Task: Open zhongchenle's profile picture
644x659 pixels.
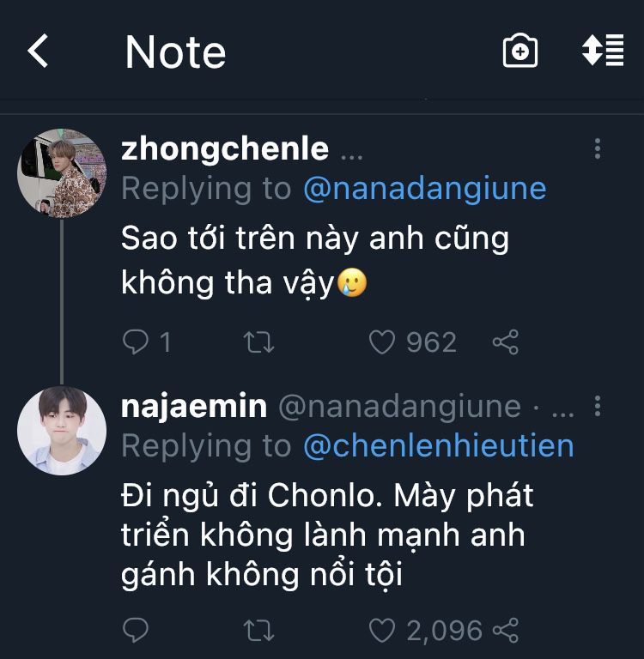Action: tap(62, 173)
